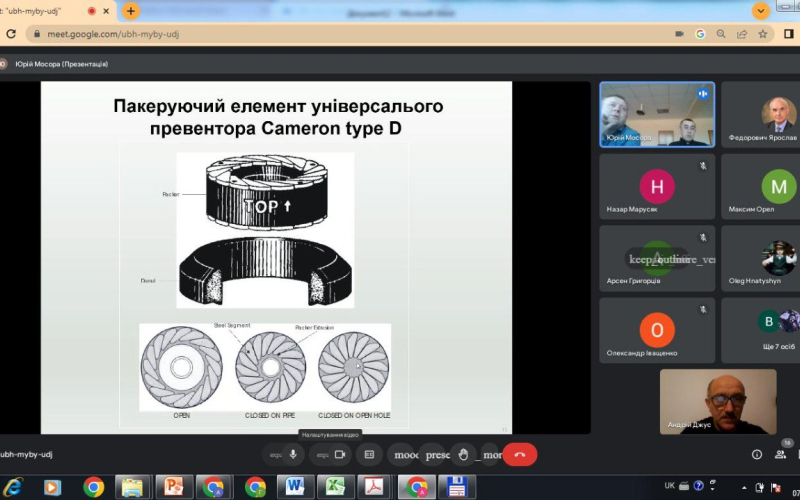Screen dimensions: 800x500
Task: Open the 'Ще 7 осіб' tile
Action: click(761, 331)
